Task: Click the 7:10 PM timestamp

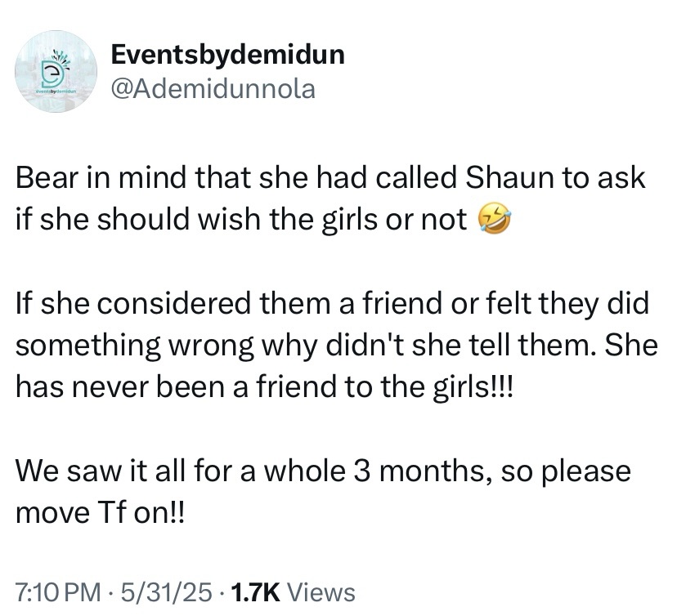Action: [x=58, y=591]
